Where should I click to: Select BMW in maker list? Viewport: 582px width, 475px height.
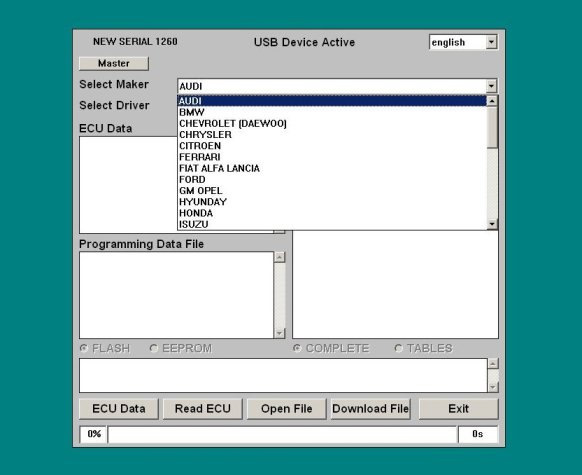[x=332, y=112]
